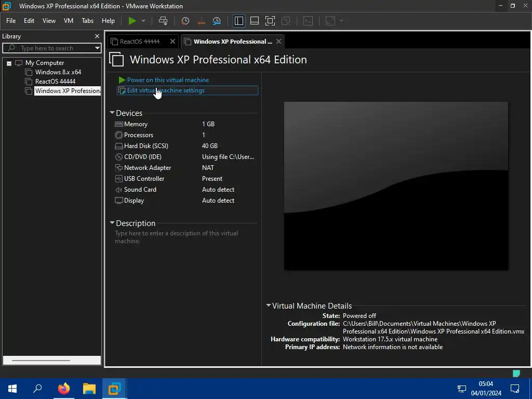Click the Powered off state text
The height and width of the screenshot is (399, 532).
360,315
